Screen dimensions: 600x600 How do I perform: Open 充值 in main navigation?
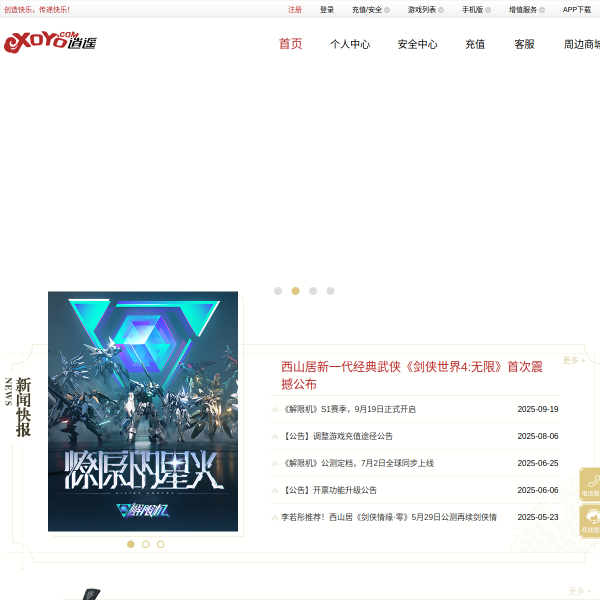click(475, 44)
